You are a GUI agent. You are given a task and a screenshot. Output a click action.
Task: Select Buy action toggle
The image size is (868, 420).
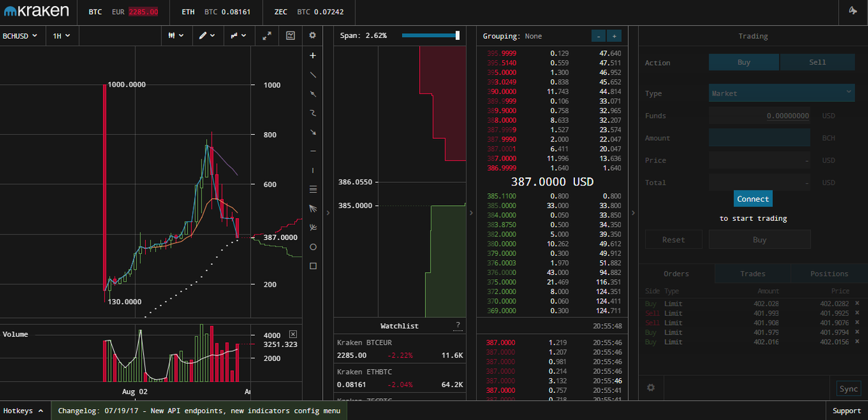pyautogui.click(x=744, y=62)
